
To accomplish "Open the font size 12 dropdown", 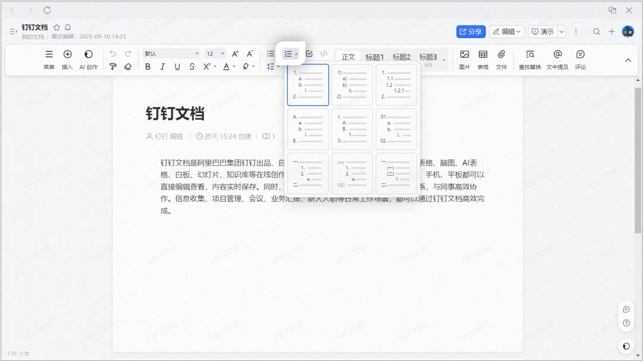I will click(x=215, y=54).
